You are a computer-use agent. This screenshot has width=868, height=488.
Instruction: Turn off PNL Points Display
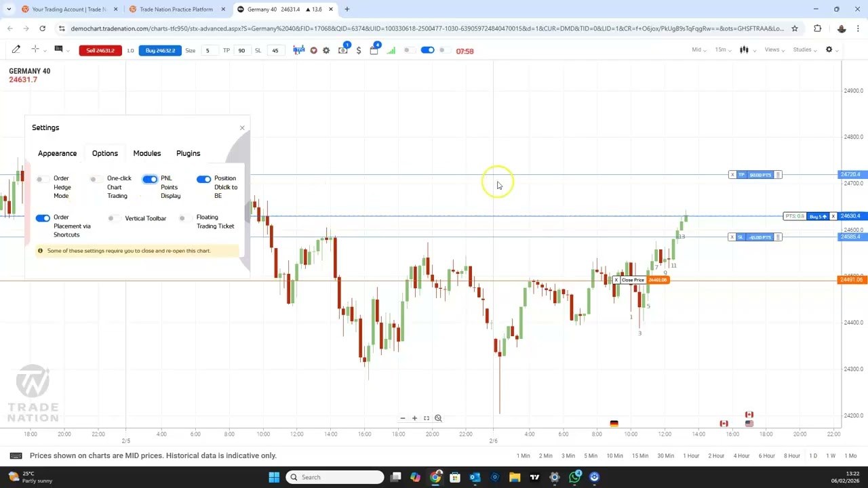coord(150,179)
